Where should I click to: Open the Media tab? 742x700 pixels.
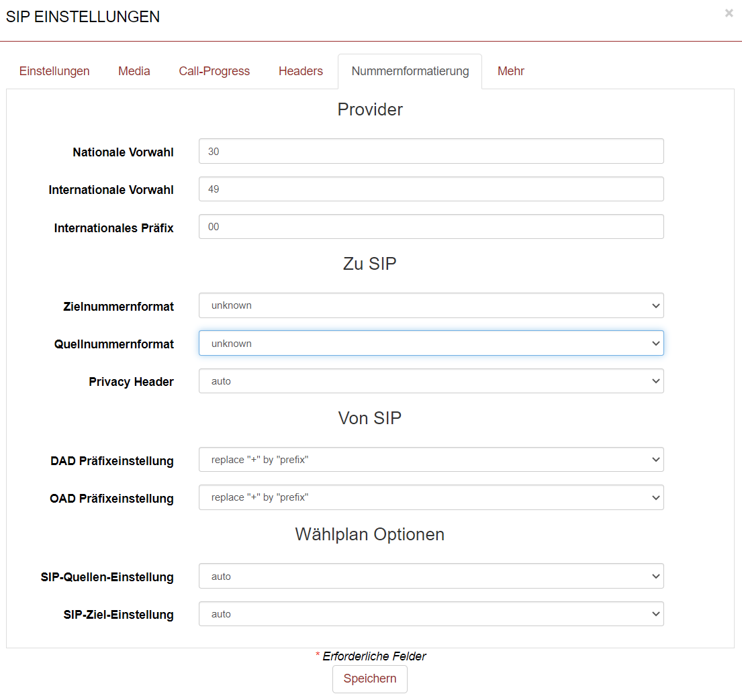[134, 70]
